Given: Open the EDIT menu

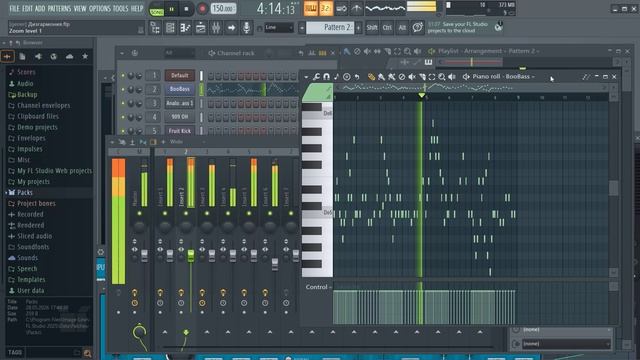Looking at the screenshot, I should 27,8.
